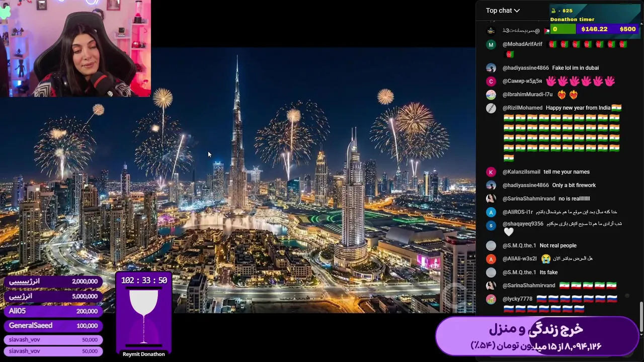The width and height of the screenshot is (644, 362).
Task: Click 'Fake lol im in dubai' message
Action: point(575,68)
